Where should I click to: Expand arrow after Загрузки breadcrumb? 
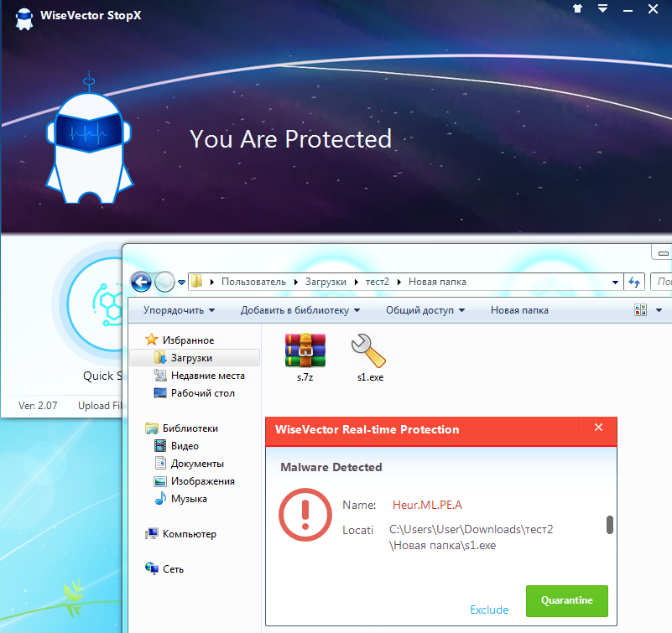click(357, 283)
